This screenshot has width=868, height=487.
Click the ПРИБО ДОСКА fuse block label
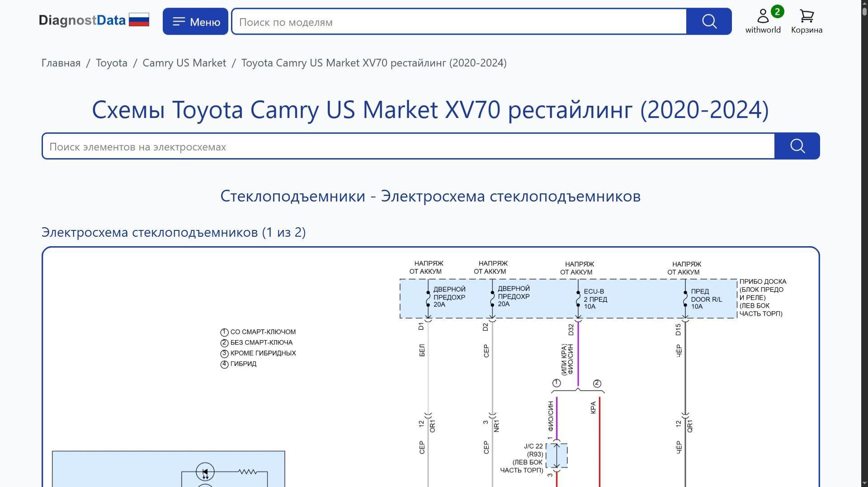point(763,298)
